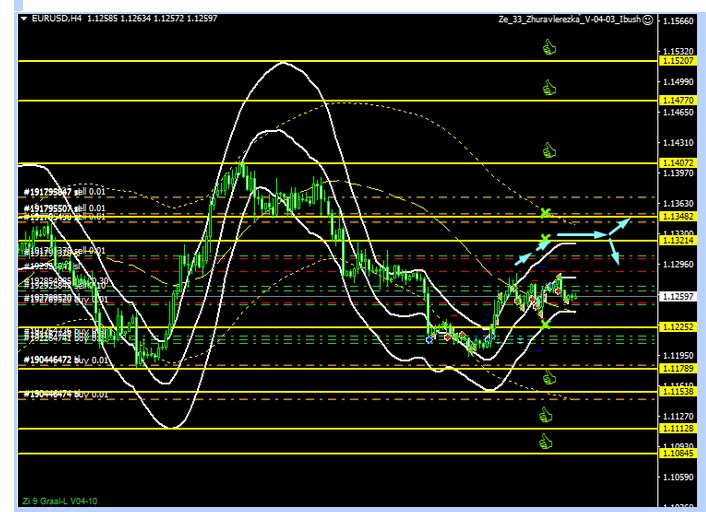This screenshot has width=706, height=512.
Task: Select the #190448474 buy 0.01 order label
Action: pos(64,394)
